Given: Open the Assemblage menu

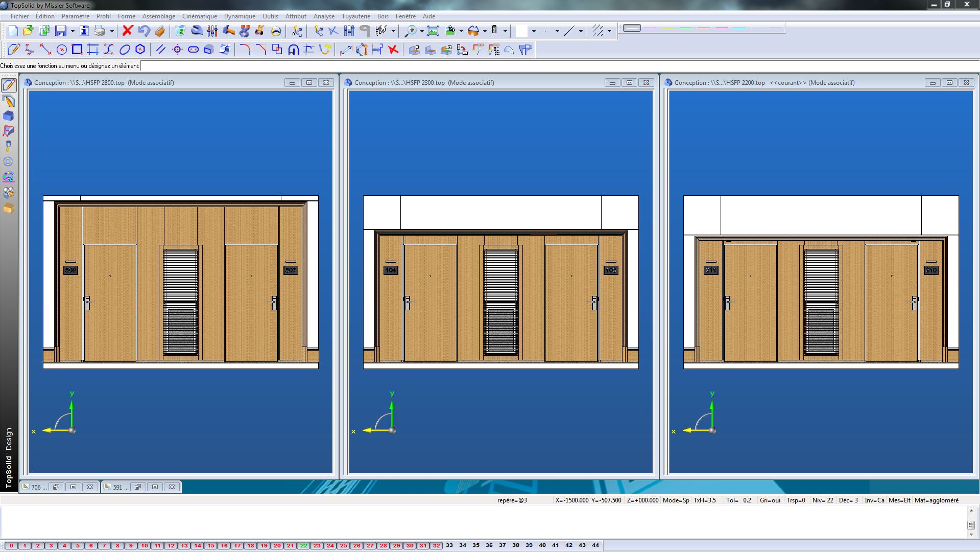Looking at the screenshot, I should point(159,16).
